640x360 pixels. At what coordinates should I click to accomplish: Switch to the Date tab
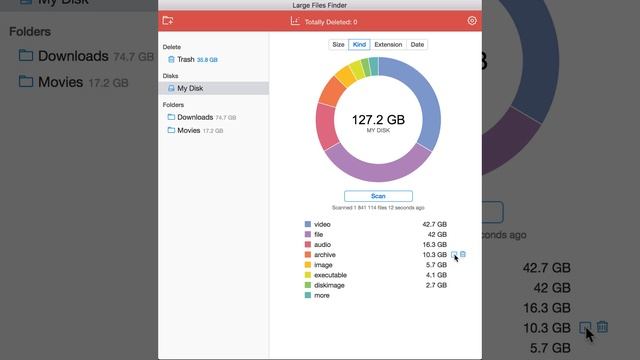[x=417, y=44]
